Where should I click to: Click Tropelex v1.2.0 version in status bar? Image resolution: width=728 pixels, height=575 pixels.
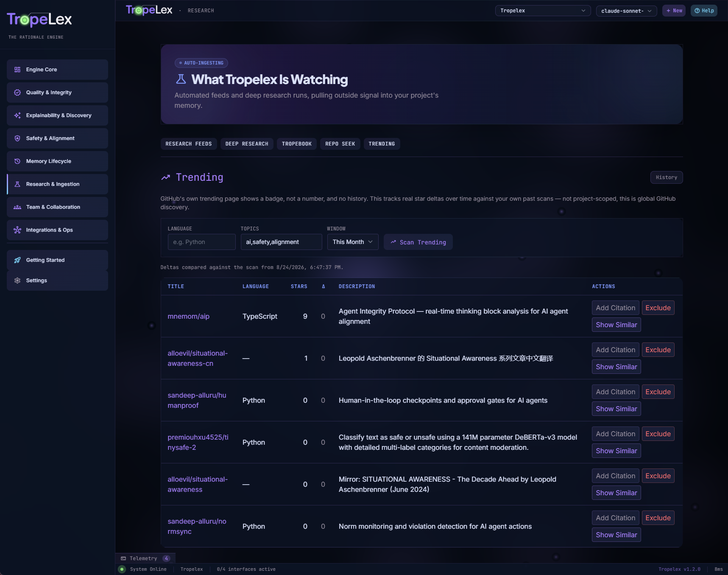(679, 569)
